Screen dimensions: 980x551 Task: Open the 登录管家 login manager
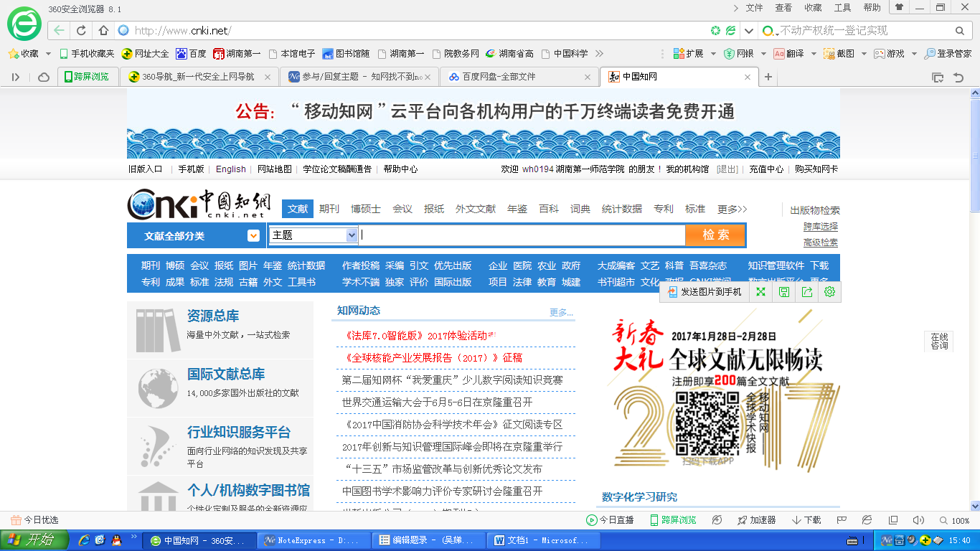tap(948, 54)
